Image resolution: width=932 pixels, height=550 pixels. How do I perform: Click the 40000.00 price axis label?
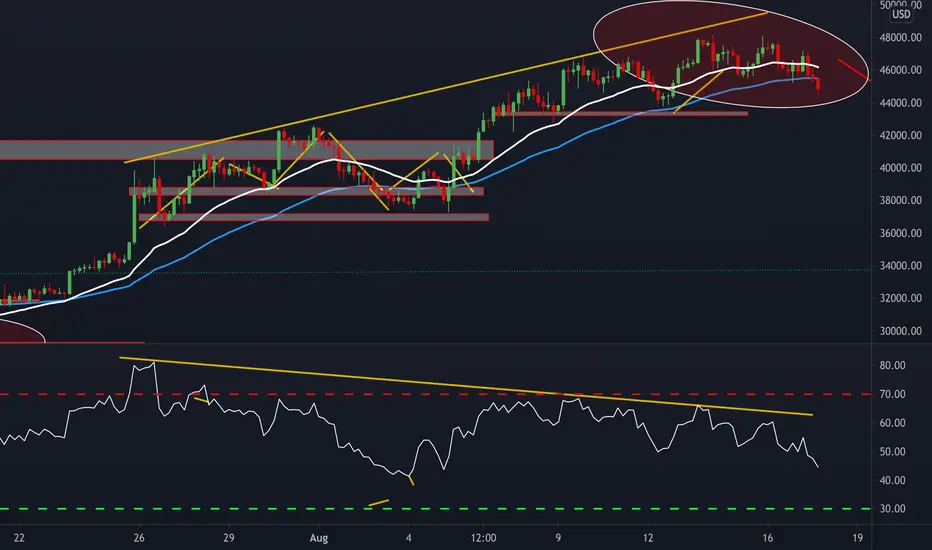click(900, 168)
